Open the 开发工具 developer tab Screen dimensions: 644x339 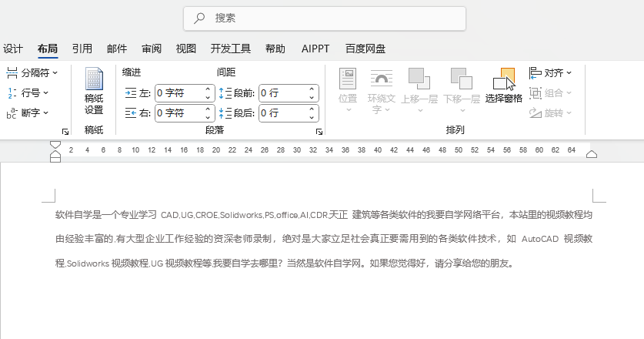point(231,49)
